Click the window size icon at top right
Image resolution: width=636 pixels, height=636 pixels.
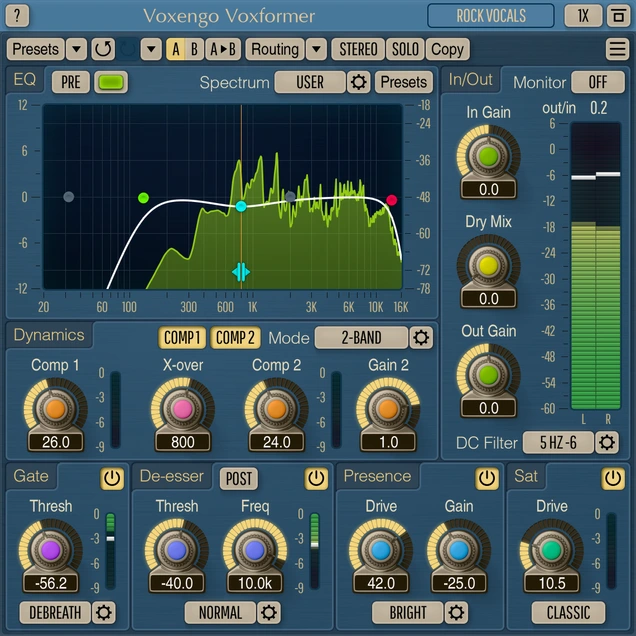tap(618, 16)
